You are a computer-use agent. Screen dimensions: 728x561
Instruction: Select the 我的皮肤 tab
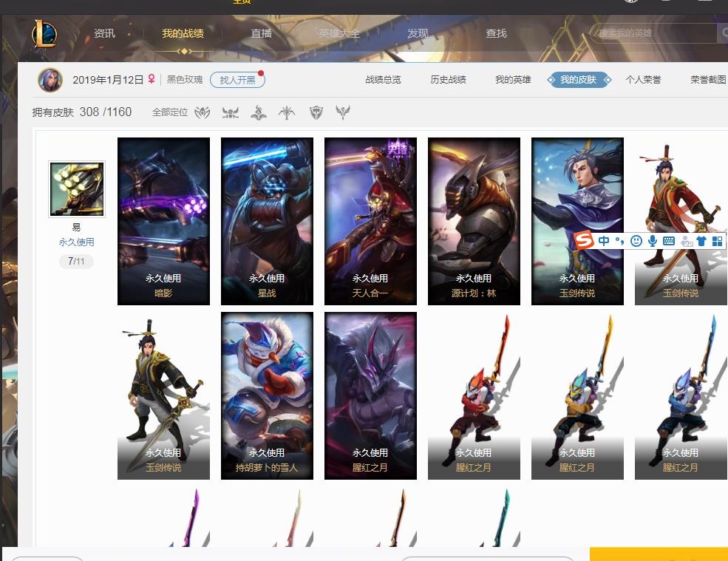579,80
